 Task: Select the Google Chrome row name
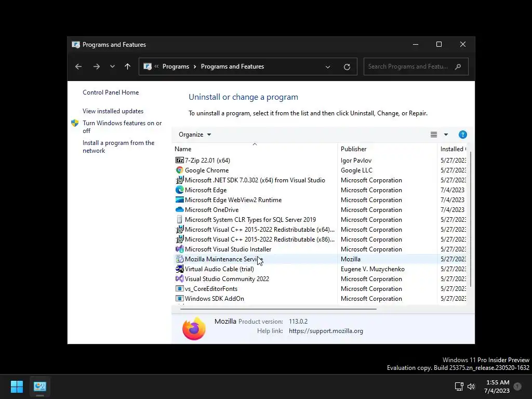tap(207, 170)
